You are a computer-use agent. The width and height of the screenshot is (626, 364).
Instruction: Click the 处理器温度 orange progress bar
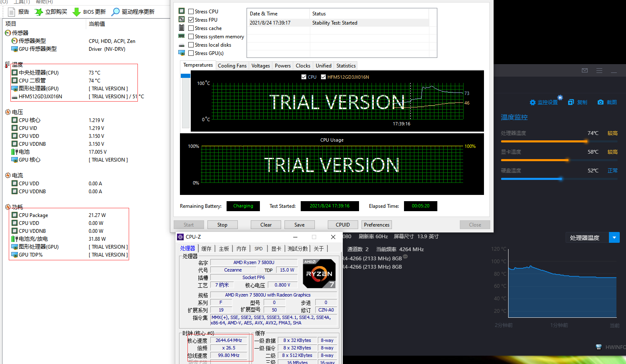pyautogui.click(x=559, y=142)
